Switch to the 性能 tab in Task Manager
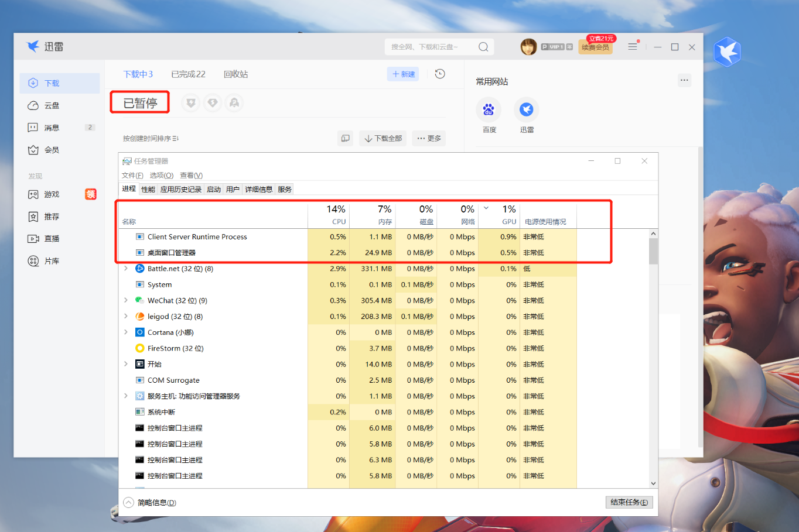 point(148,189)
